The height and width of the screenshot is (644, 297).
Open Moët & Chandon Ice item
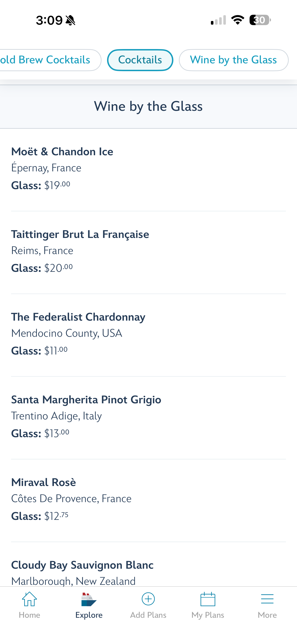[62, 152]
